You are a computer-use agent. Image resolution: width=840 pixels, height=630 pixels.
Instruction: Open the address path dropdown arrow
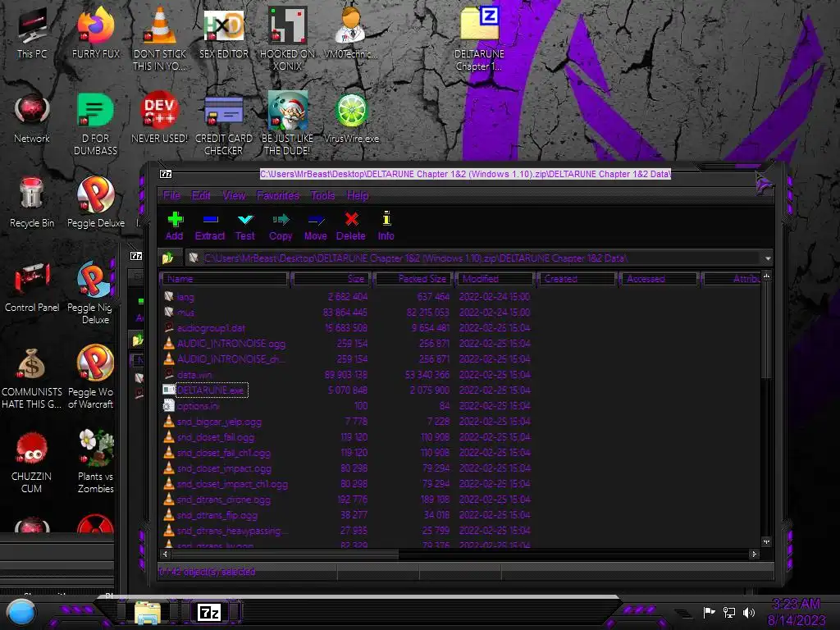click(x=768, y=258)
